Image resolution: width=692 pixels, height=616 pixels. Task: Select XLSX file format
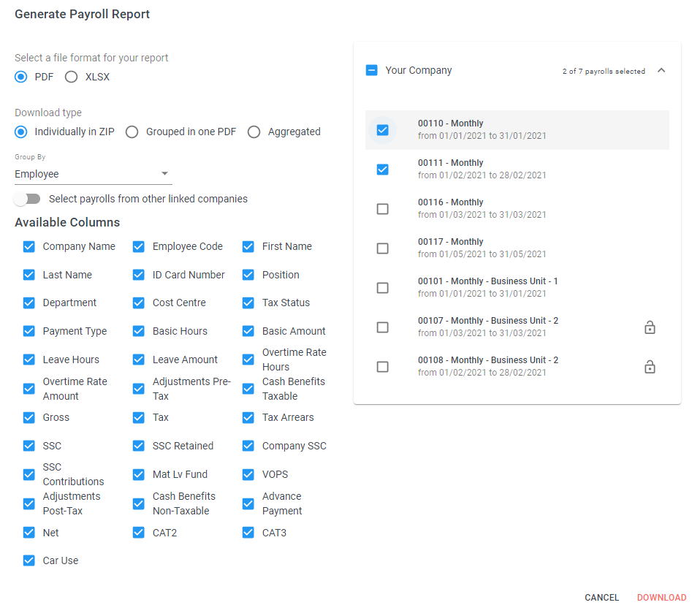coord(71,77)
